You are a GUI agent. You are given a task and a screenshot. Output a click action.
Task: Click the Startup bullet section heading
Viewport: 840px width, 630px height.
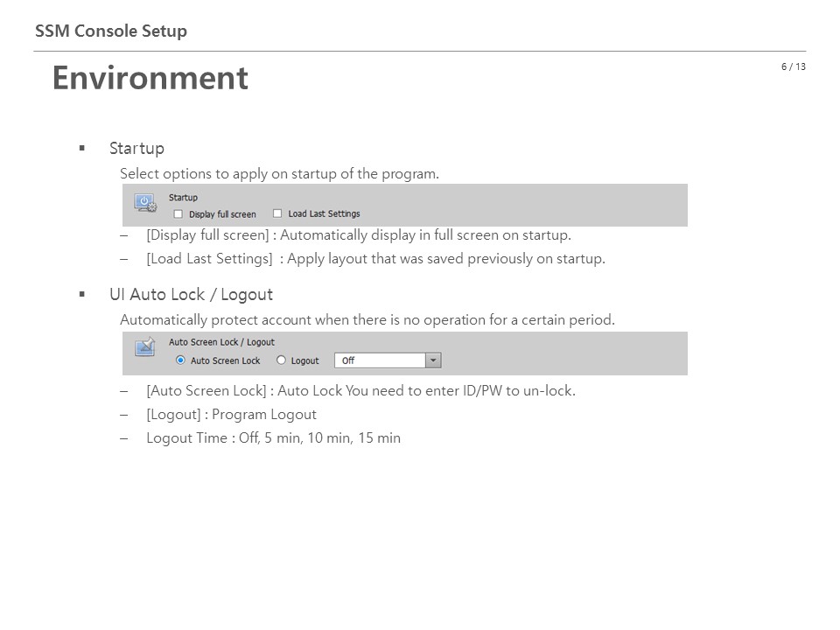tap(136, 149)
